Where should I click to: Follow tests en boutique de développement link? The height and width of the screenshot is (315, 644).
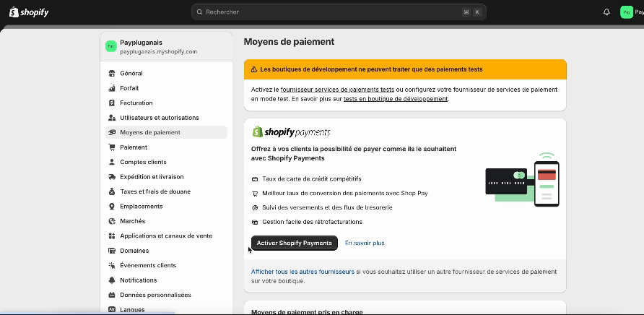(x=396, y=99)
